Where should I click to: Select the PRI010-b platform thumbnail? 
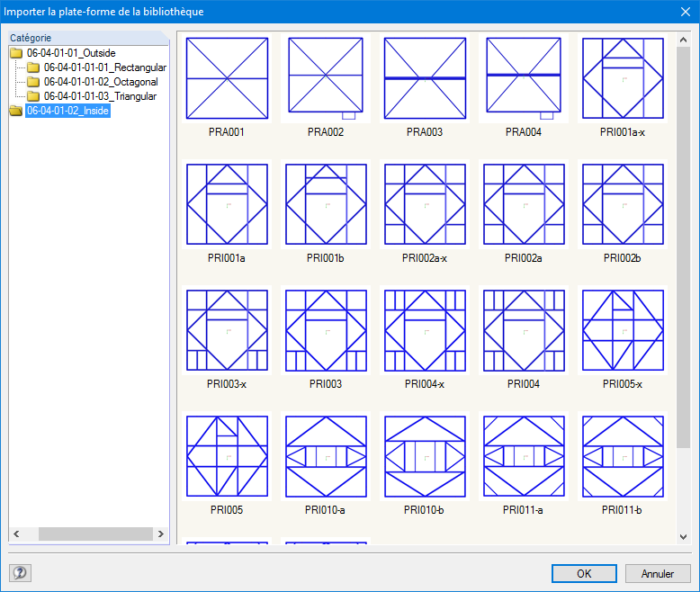tap(425, 456)
